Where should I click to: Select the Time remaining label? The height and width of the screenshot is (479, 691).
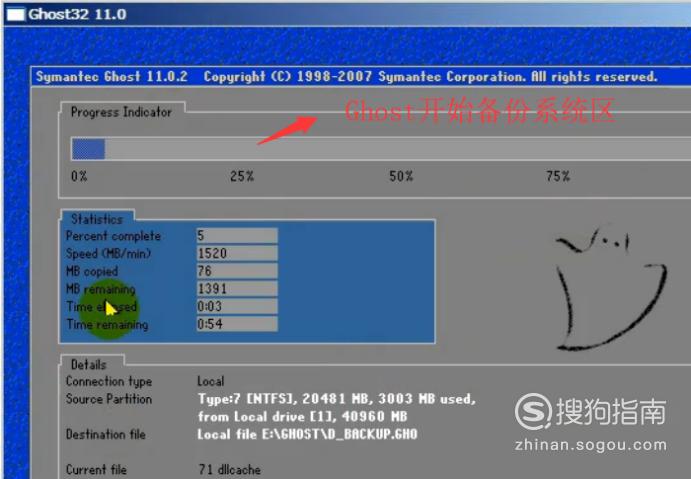click(x=107, y=324)
